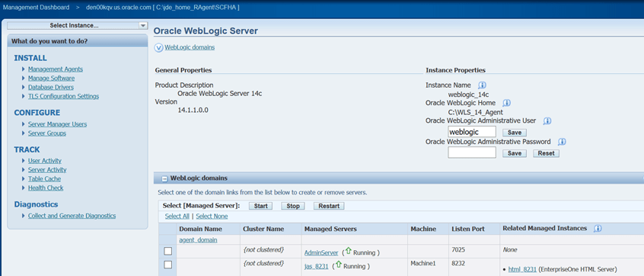Click arrow bullet beside Database Drivers
Image resolution: width=644 pixels, height=276 pixels.
click(x=24, y=87)
